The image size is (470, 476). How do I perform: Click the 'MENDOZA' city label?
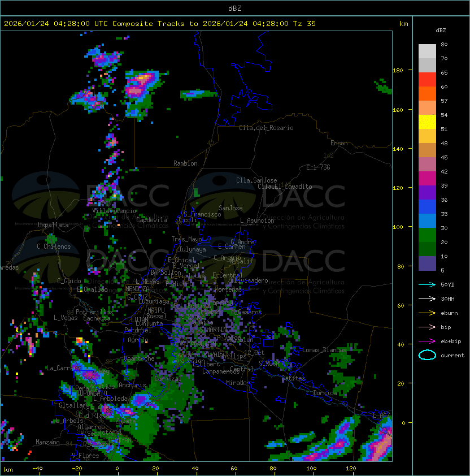[137, 289]
